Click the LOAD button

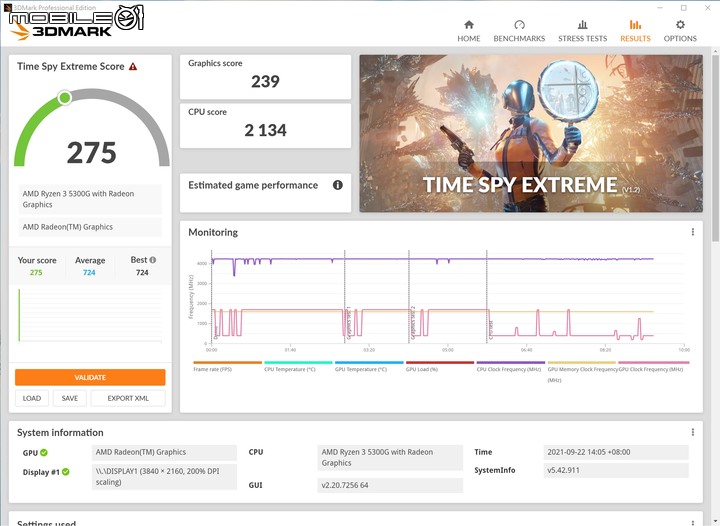pos(32,398)
